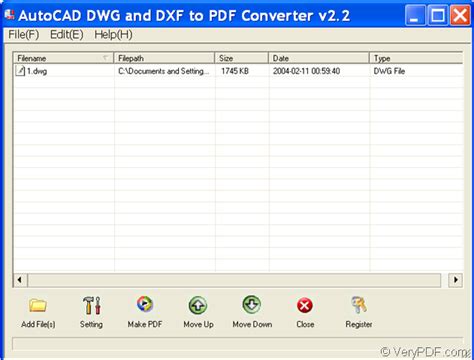474x360 pixels.
Task: Open the Help(H) menu
Action: (x=113, y=34)
